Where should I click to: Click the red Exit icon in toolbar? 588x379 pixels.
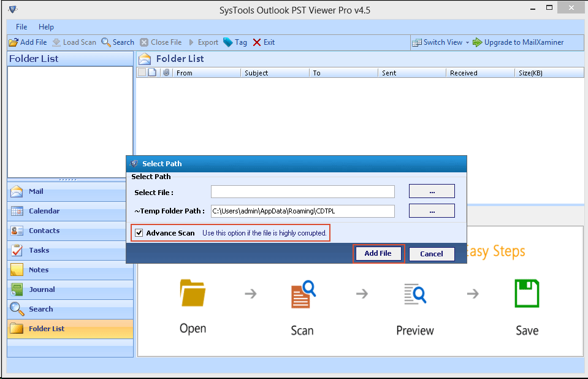coord(257,42)
